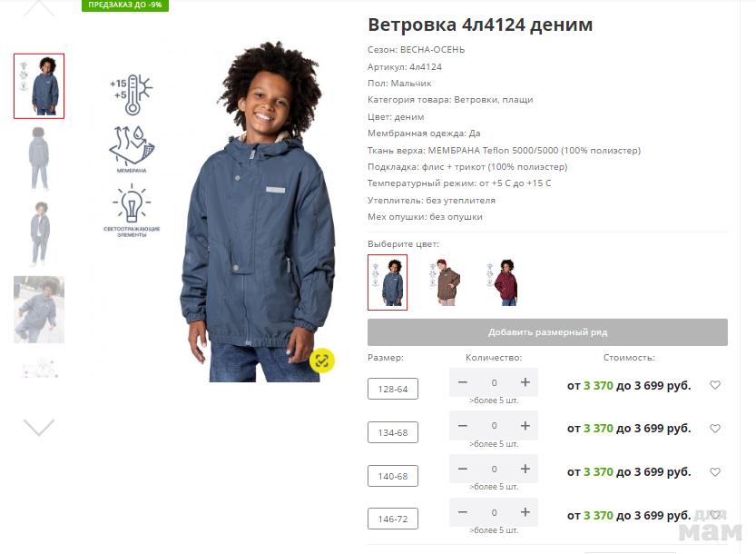Screen dimensions: 756x554
Task: Show previous thumbnails with up chevron
Action: [38, 8]
